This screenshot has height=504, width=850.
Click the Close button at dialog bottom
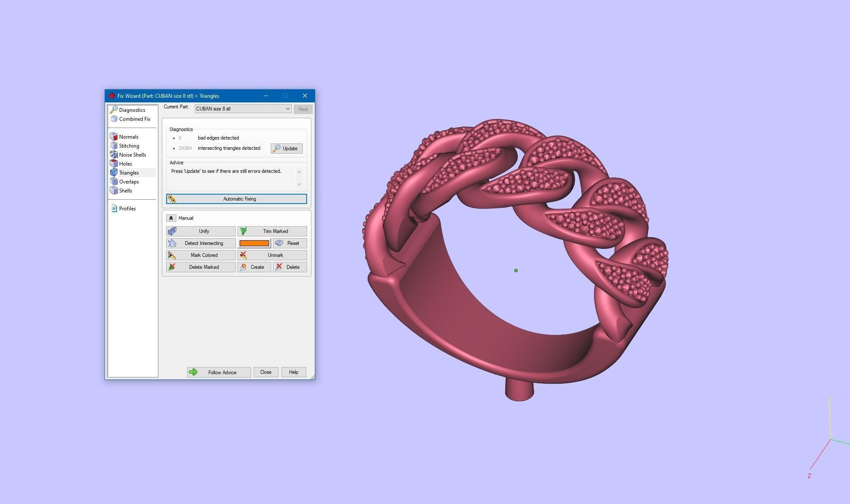[x=266, y=372]
